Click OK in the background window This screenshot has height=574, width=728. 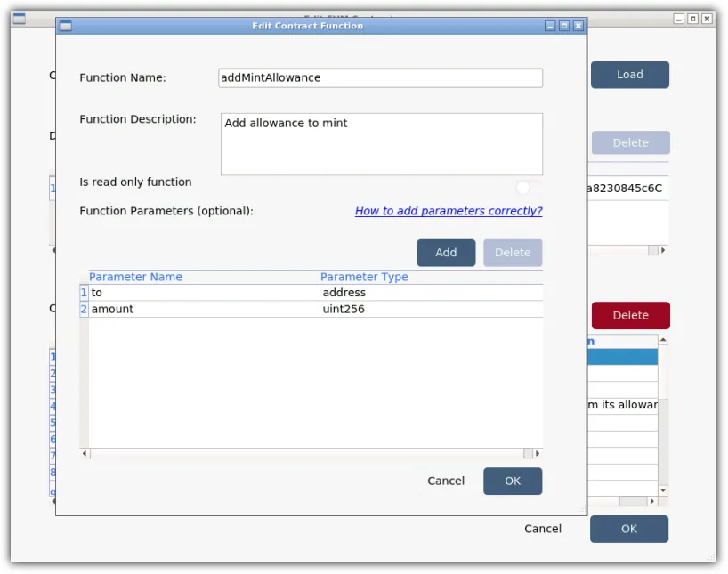coord(629,529)
